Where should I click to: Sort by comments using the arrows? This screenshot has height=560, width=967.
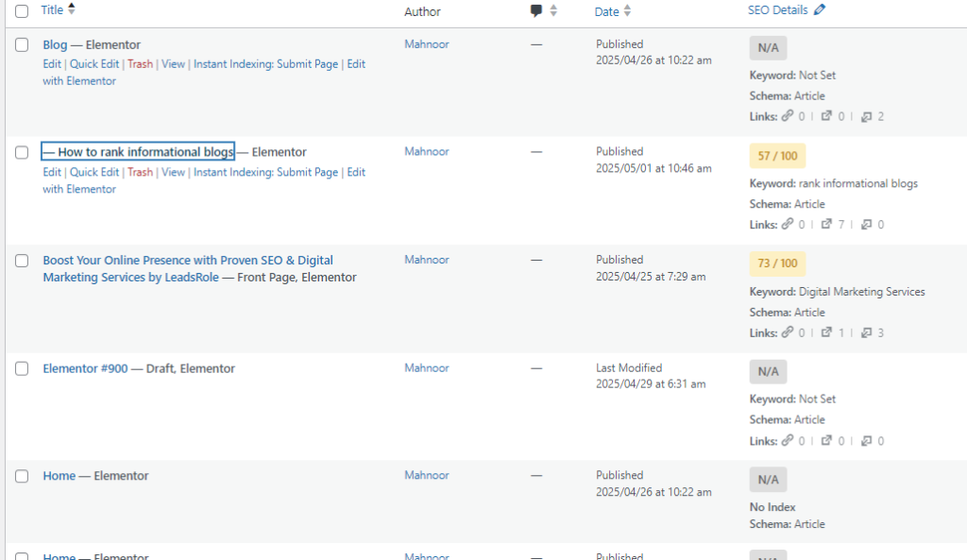pos(553,11)
